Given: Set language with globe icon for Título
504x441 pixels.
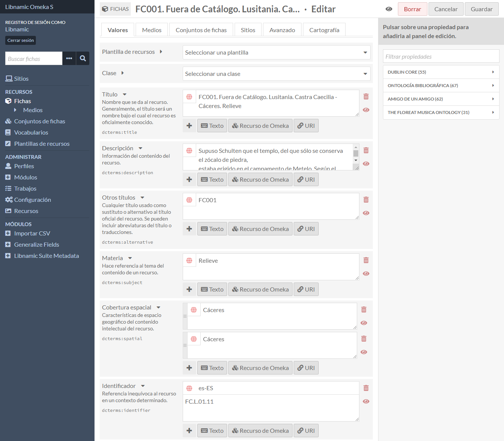Looking at the screenshot, I should [x=189, y=97].
